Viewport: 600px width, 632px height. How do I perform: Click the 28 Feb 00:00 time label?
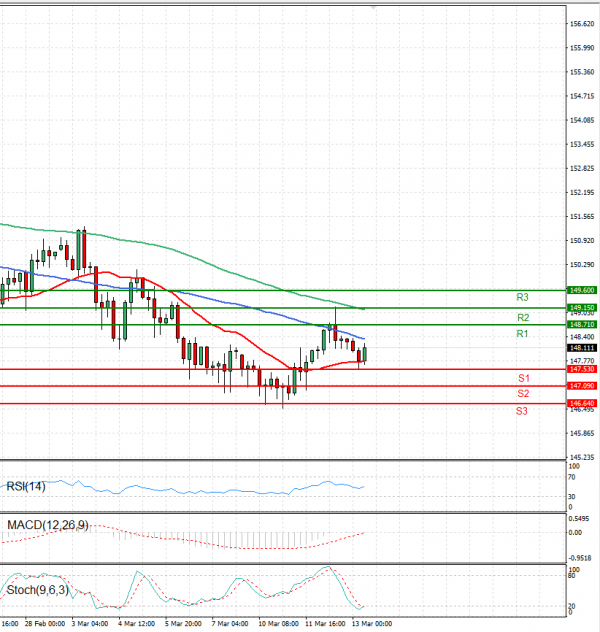tap(45, 624)
